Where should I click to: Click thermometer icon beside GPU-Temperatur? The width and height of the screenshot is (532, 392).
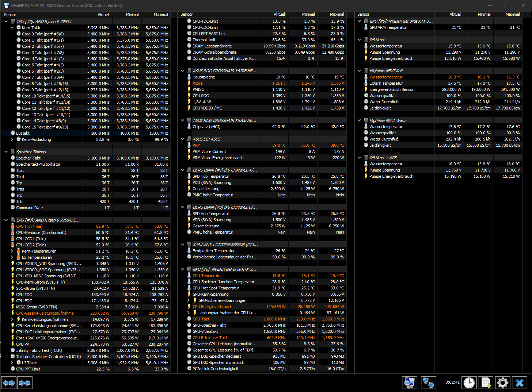[189, 276]
